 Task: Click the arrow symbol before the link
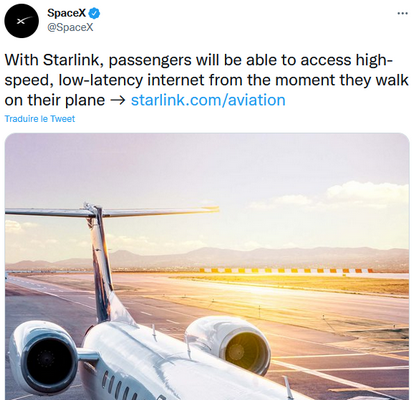[117, 101]
